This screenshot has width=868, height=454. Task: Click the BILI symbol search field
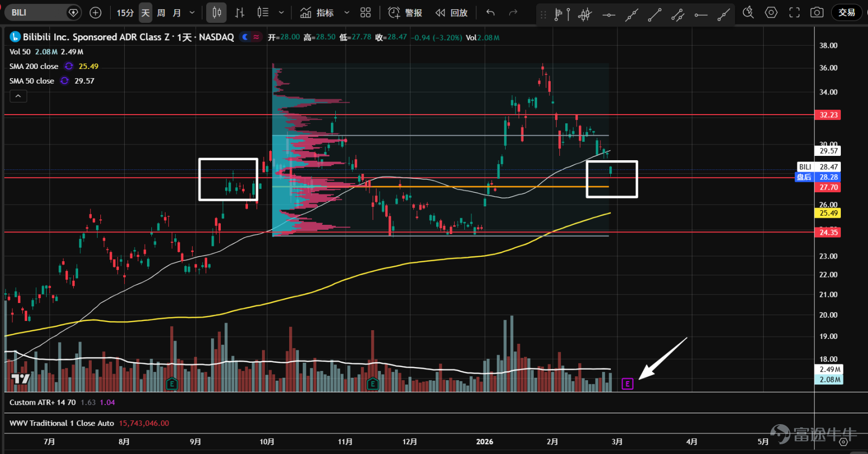point(43,12)
